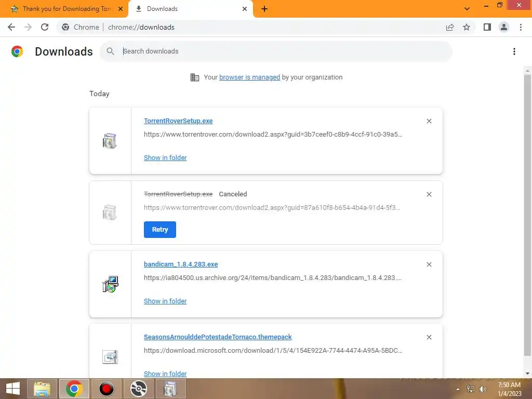
Task: Click the network tray icon
Action: click(x=471, y=389)
